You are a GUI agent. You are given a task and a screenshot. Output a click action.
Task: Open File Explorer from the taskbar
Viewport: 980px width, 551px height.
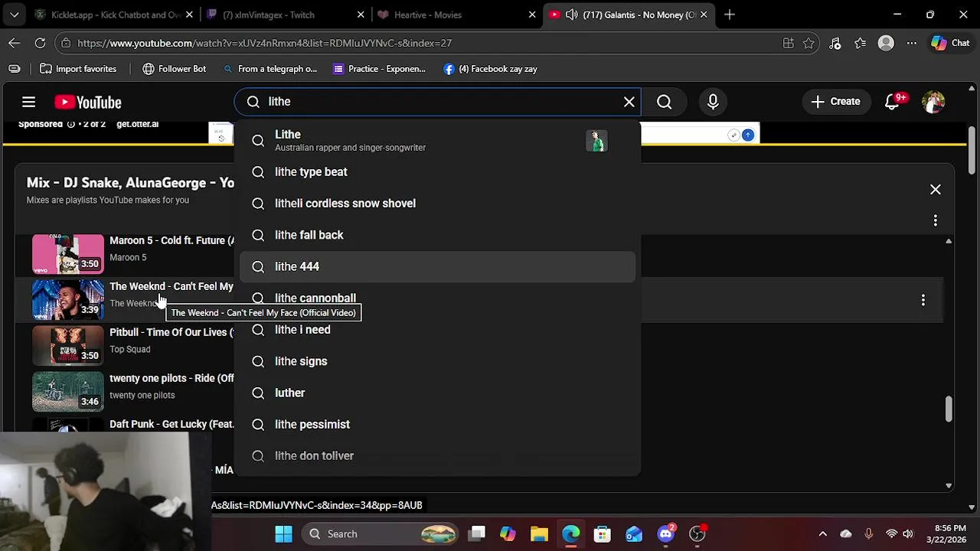(x=539, y=534)
